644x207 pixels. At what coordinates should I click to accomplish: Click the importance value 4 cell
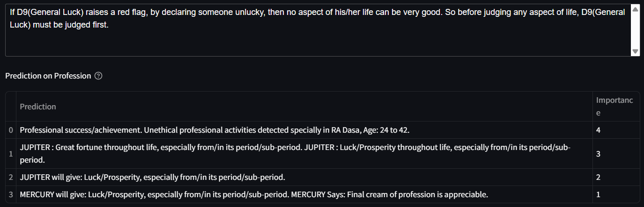[615, 130]
